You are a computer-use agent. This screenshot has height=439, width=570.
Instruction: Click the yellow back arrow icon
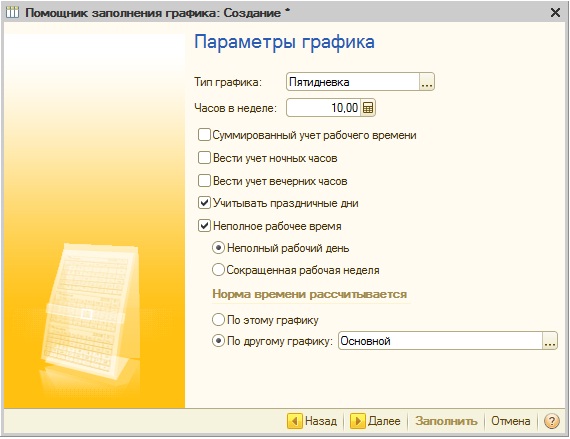point(295,421)
